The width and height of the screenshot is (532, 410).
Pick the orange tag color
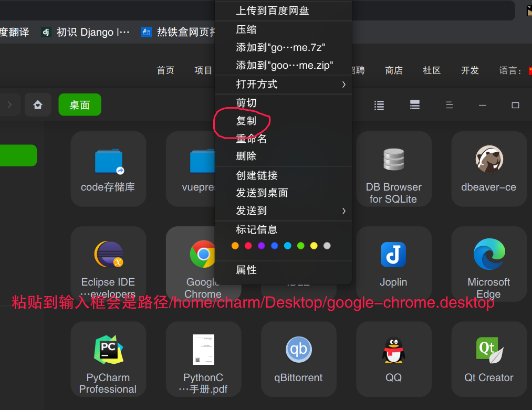(235, 246)
